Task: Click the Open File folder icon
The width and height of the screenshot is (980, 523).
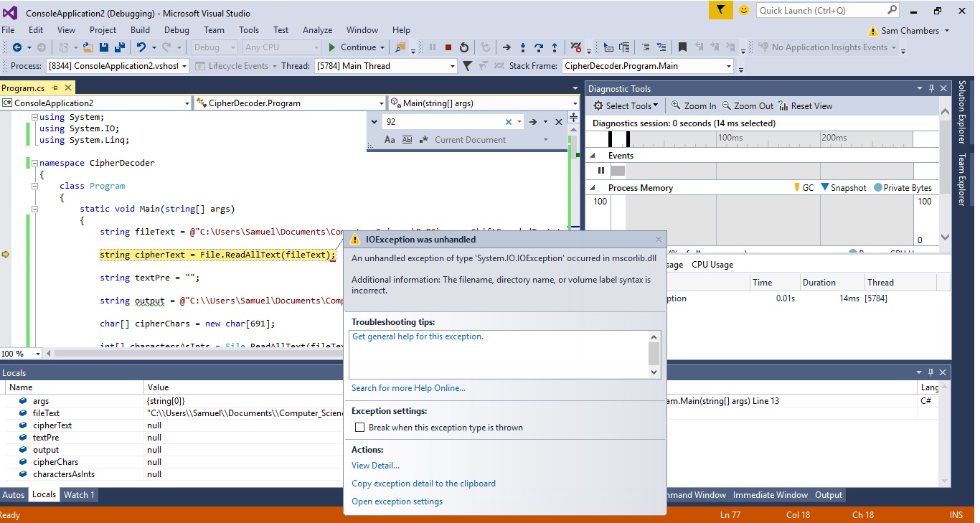Action: point(88,47)
